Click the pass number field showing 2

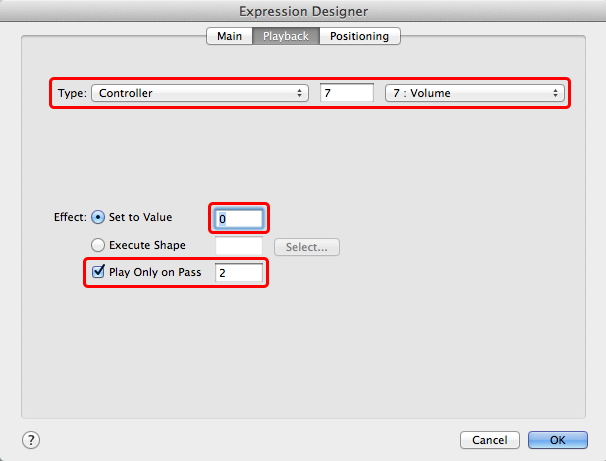coord(239,273)
